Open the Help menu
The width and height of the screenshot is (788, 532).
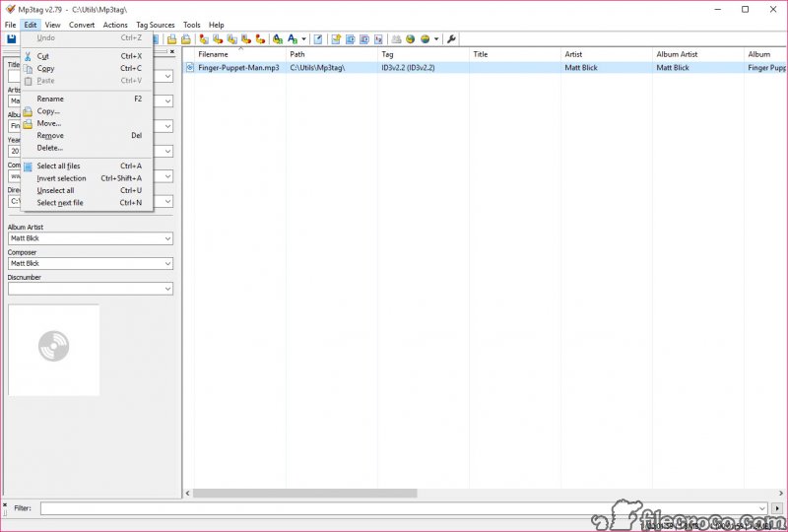[x=217, y=25]
